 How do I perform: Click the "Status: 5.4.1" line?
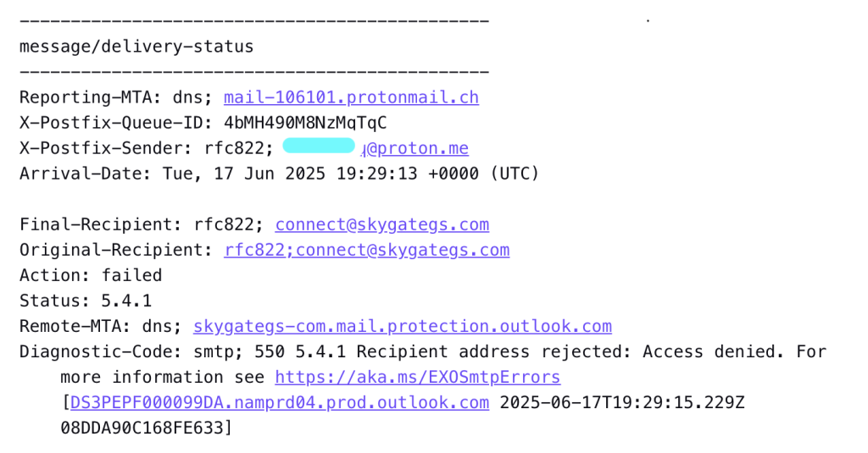click(86, 301)
